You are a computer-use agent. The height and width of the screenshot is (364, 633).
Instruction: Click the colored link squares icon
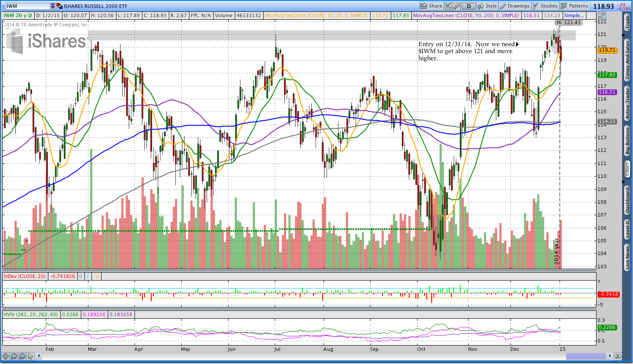tap(59, 6)
